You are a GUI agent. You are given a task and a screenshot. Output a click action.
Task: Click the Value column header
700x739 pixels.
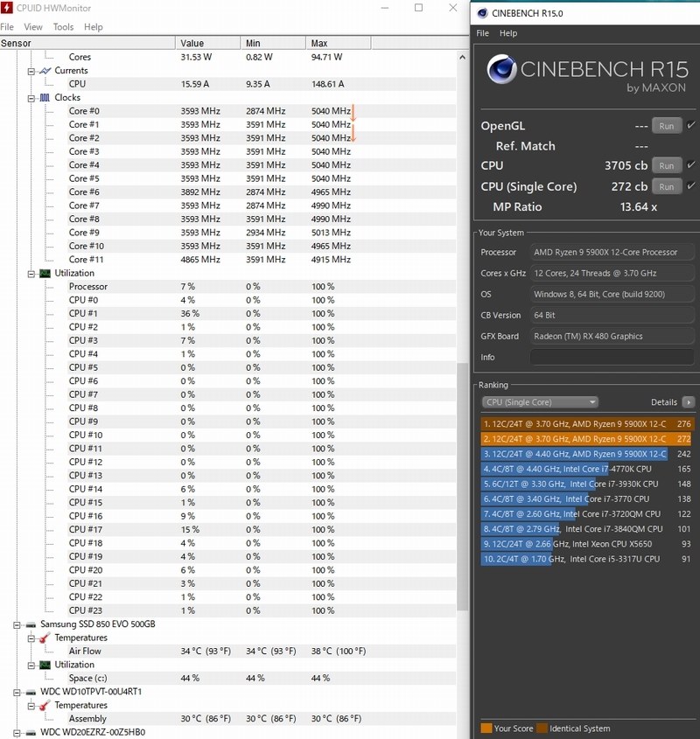point(208,43)
